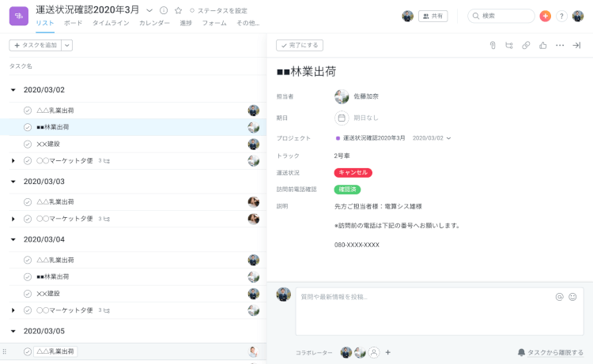
Task: Click drag handle of 2020/03/05 △△乳業出荷 row
Action: pos(5,351)
